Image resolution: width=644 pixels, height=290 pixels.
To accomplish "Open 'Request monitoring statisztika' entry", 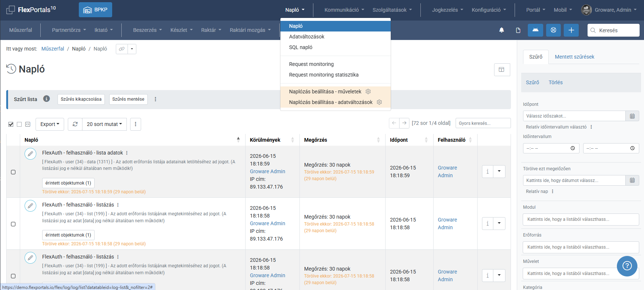I will coord(335,75).
